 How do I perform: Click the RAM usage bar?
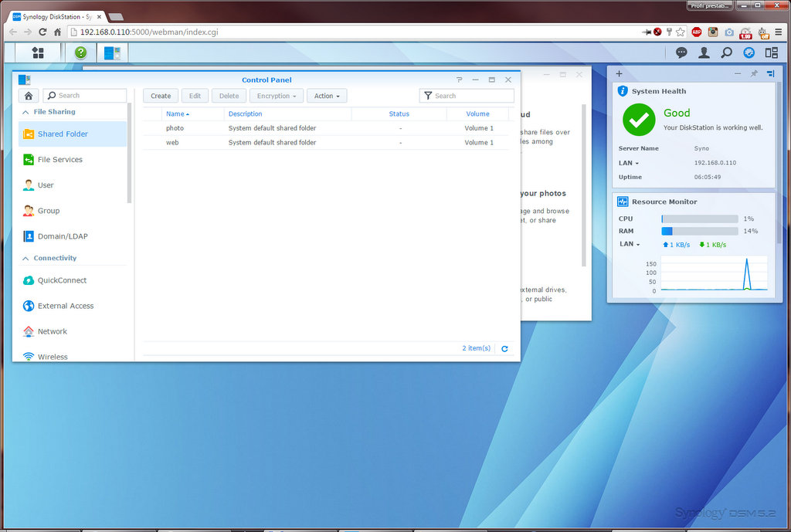700,231
